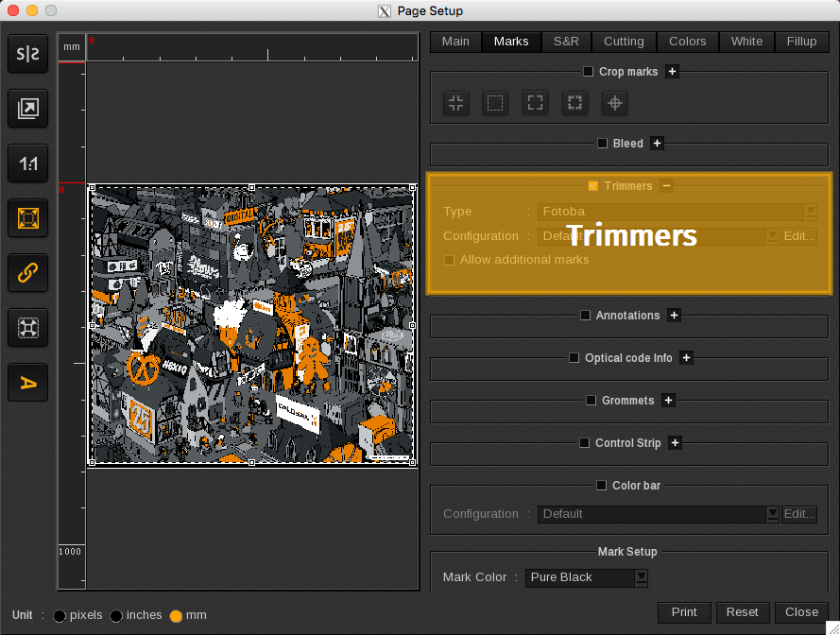Enable the Crop marks checkbox

[x=589, y=72]
